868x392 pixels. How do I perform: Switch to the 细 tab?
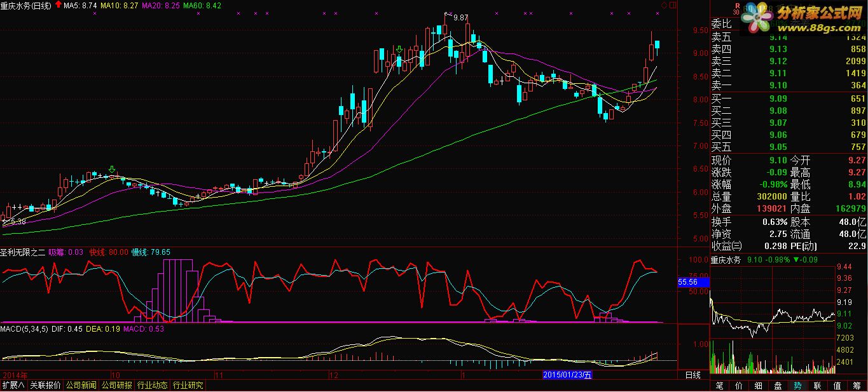pos(759,386)
